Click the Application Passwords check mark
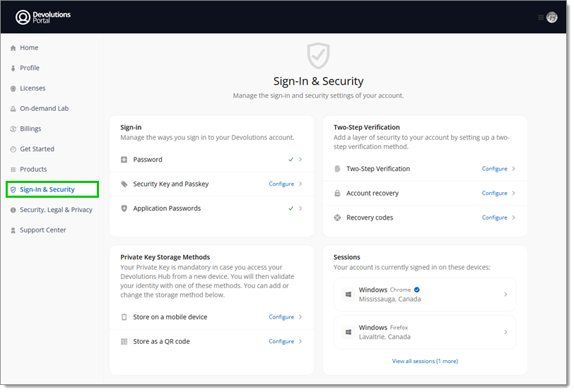 pos(291,208)
